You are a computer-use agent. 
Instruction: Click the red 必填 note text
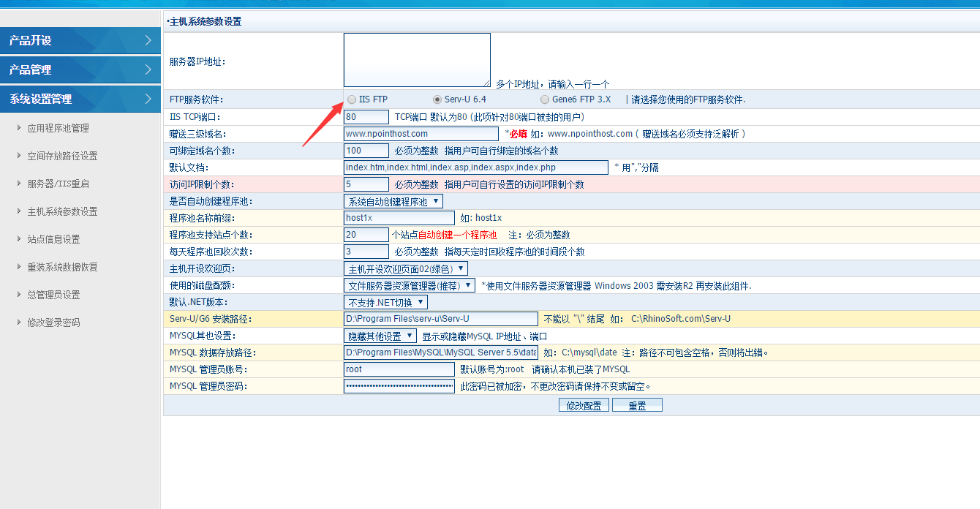[518, 134]
